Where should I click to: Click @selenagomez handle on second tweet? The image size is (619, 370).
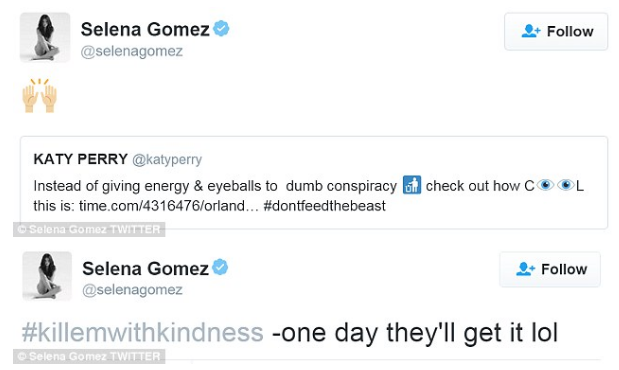tap(132, 290)
